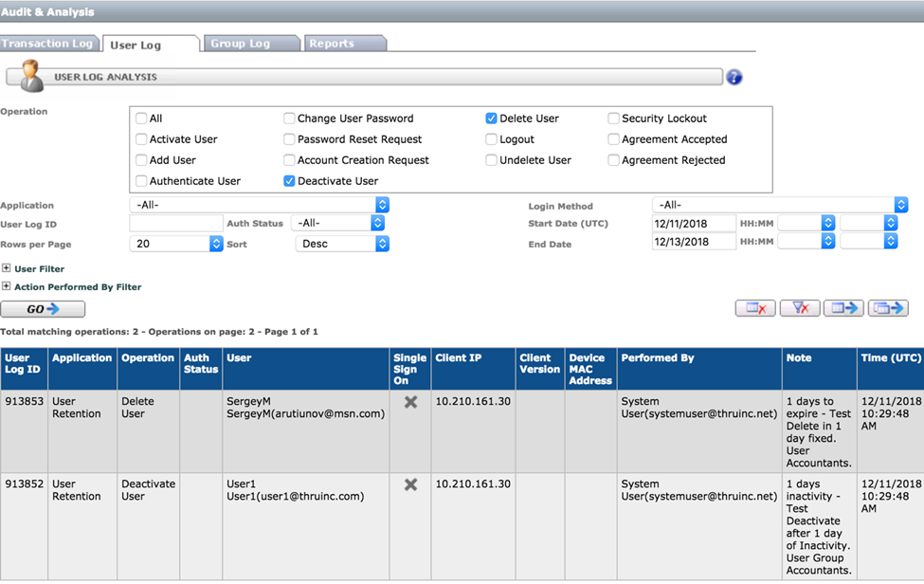This screenshot has height=584, width=924.
Task: Click Single Sign On X icon for User1 row
Action: 410,484
